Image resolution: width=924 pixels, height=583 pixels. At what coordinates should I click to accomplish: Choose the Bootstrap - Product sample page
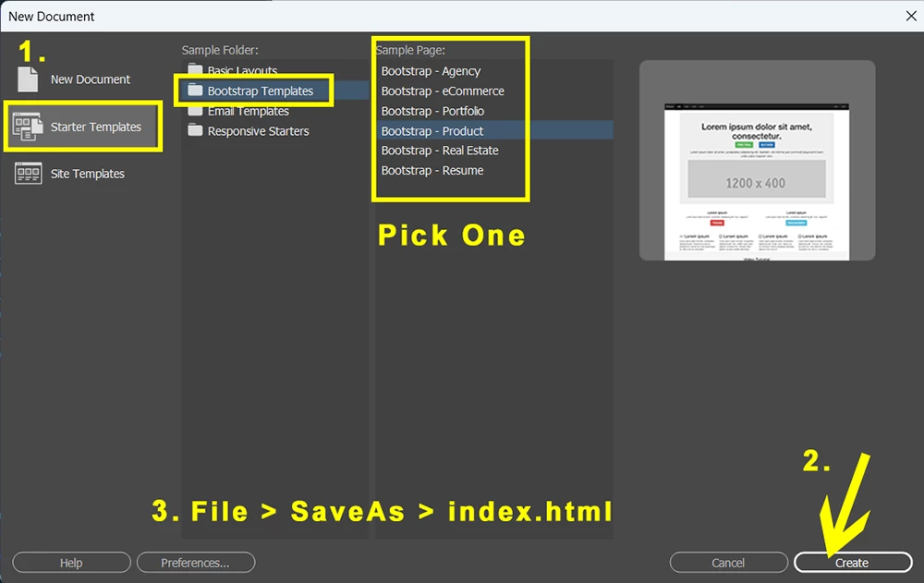494,130
